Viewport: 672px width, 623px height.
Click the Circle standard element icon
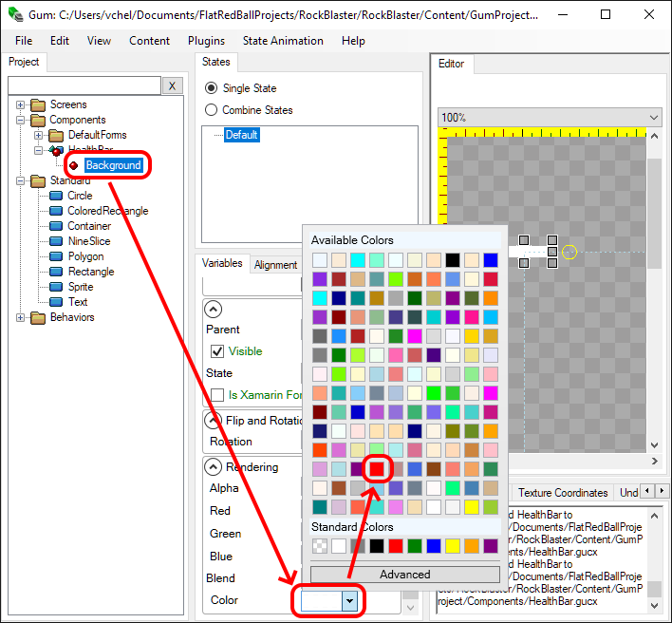[x=55, y=196]
